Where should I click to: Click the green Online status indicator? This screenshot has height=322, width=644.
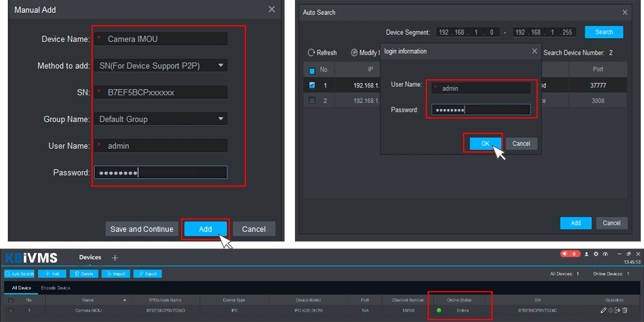click(x=439, y=310)
